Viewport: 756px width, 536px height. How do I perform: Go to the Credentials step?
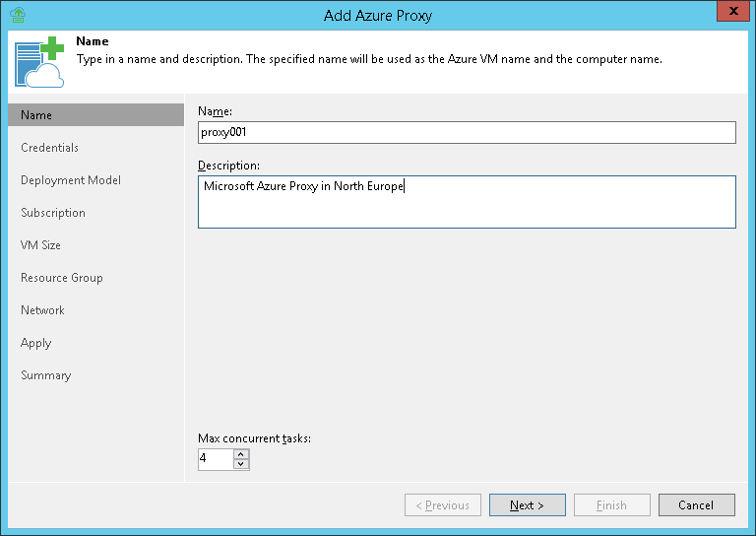(49, 148)
